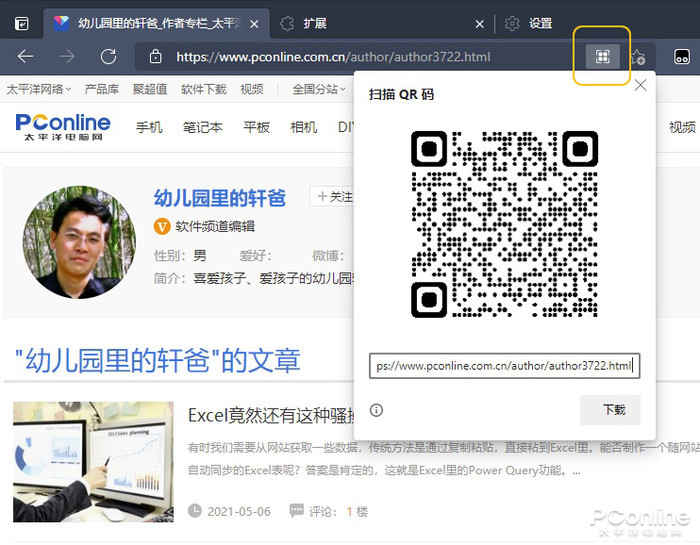The image size is (700, 545).
Task: Click the tab actions icon at top left
Action: [x=21, y=23]
